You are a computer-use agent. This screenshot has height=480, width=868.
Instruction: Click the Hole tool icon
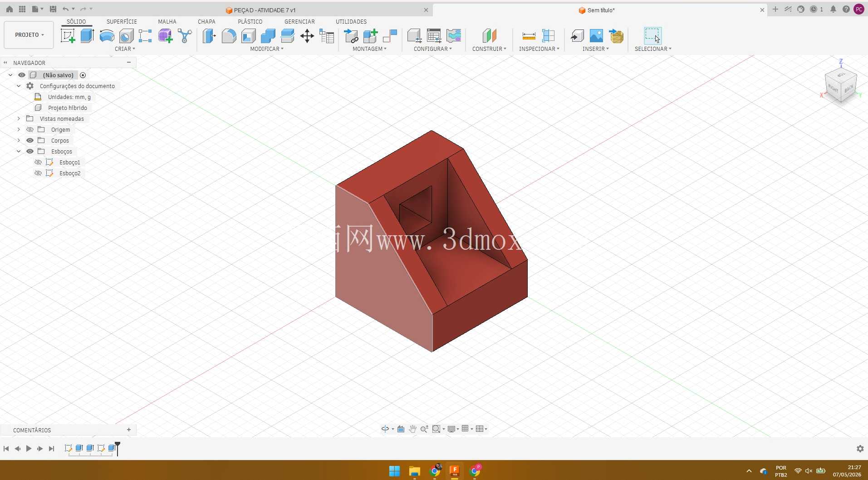point(126,36)
